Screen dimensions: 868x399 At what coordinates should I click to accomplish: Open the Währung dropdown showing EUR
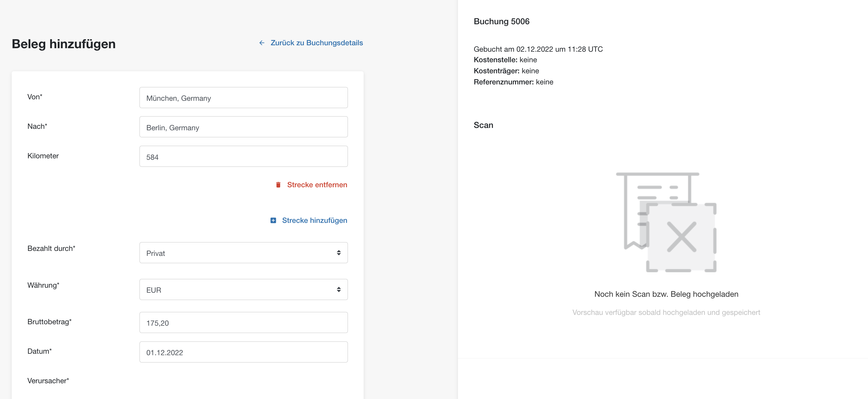click(x=244, y=289)
